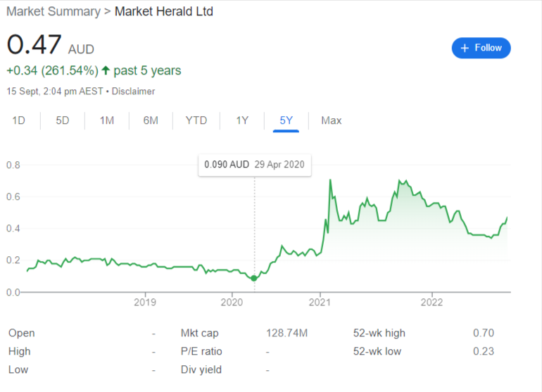542x392 pixels.
Task: Click the plus Follow button
Action: click(x=481, y=48)
